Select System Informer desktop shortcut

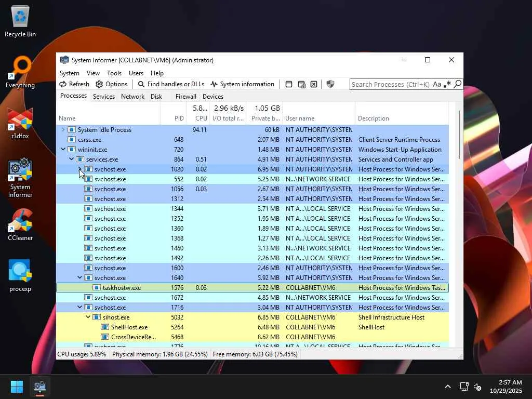[x=20, y=178]
